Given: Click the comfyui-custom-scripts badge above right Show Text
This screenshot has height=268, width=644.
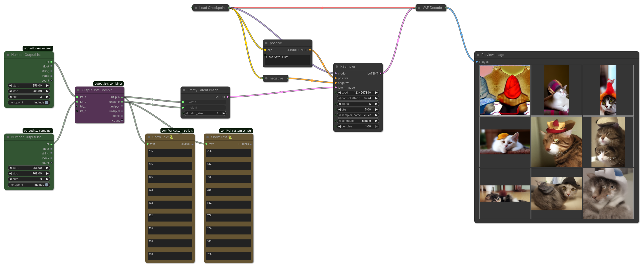Looking at the screenshot, I should 236,131.
